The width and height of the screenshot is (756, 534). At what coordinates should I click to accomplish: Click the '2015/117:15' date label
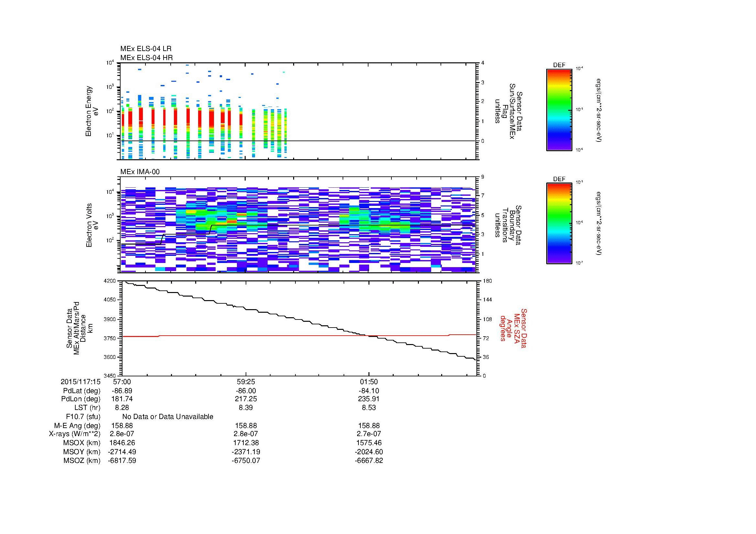80,382
